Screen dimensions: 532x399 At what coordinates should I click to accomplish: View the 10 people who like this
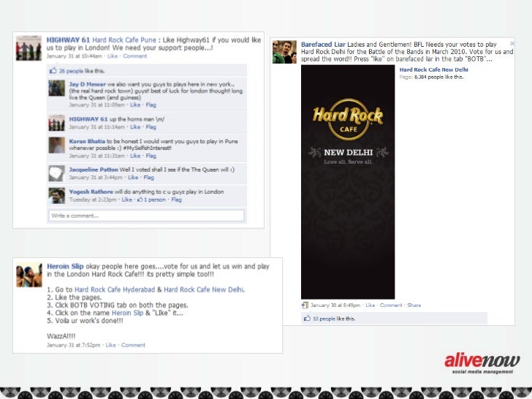(x=324, y=319)
